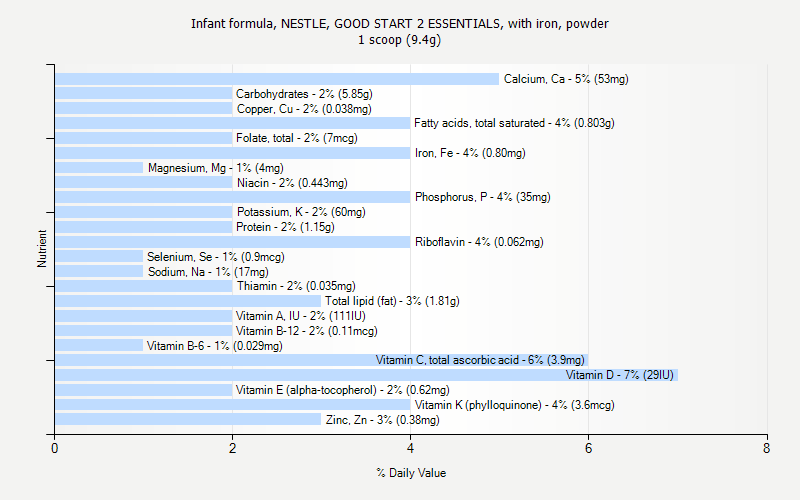Image resolution: width=800 pixels, height=500 pixels.
Task: Click the 'Vitamin B-6 - 1% (0.029mg)' label
Action: pyautogui.click(x=215, y=346)
